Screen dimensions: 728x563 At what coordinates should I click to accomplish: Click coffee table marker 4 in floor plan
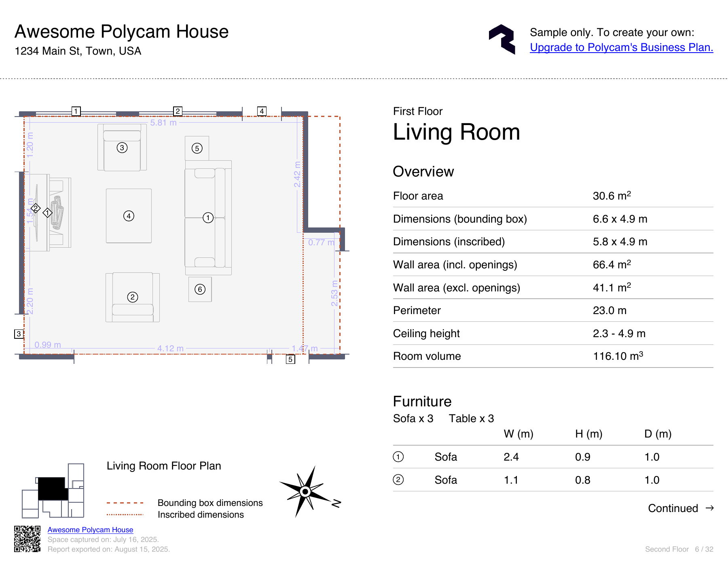click(129, 216)
